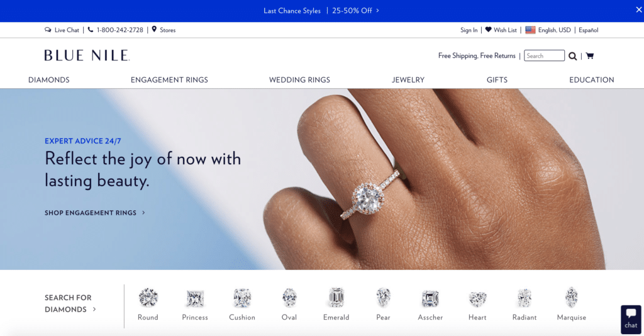Expand the Search for Diamonds arrow

94,310
